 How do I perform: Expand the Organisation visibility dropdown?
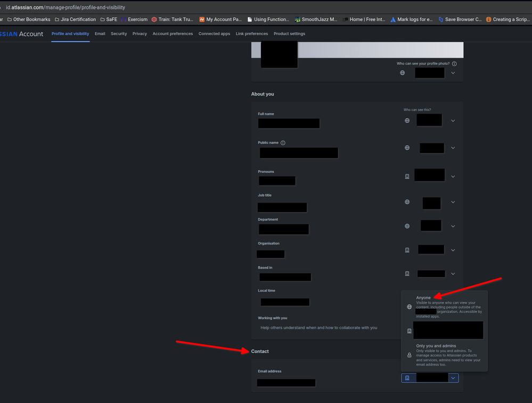[x=453, y=250]
